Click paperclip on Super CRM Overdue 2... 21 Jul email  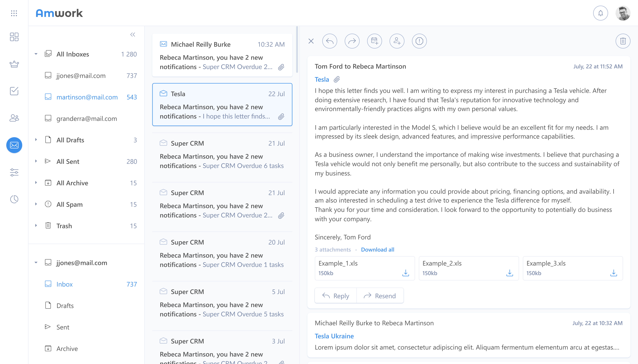click(281, 215)
